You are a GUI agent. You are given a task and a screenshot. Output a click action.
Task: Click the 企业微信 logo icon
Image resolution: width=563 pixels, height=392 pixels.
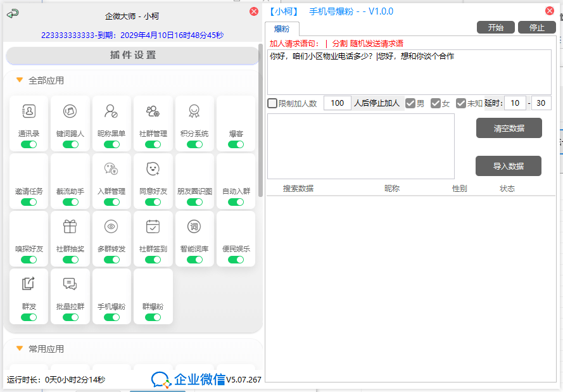click(161, 380)
